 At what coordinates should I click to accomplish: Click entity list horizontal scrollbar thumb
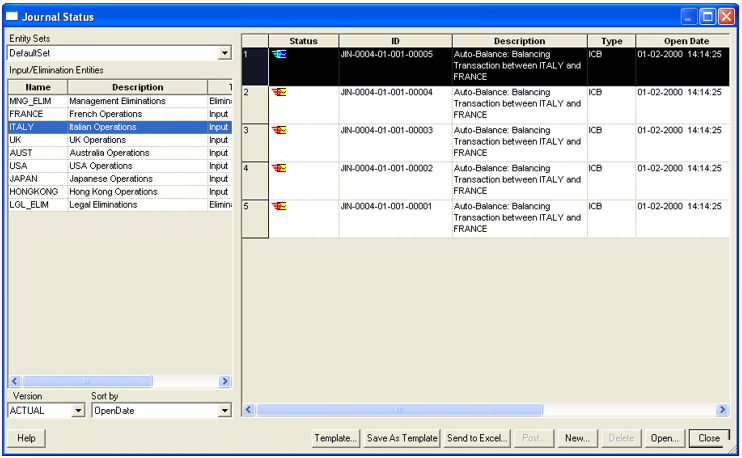tap(87, 381)
